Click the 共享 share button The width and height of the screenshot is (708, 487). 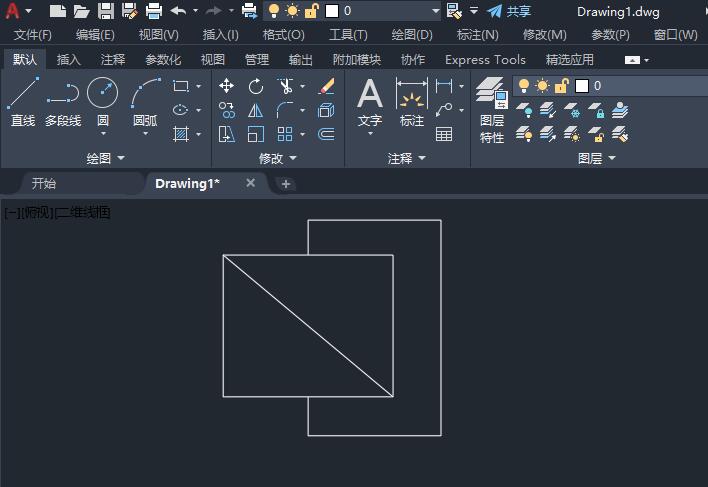[509, 11]
